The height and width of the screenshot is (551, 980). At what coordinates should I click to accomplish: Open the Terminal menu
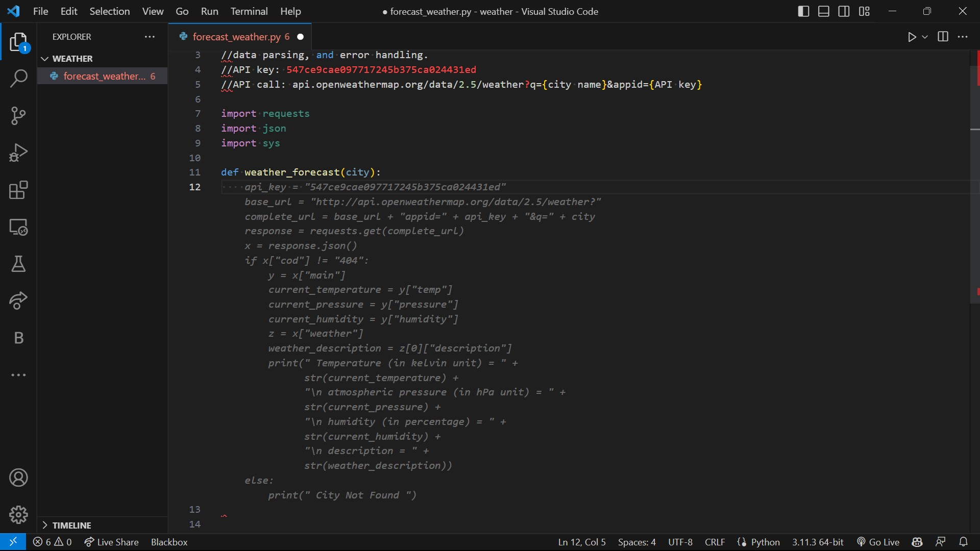click(250, 11)
